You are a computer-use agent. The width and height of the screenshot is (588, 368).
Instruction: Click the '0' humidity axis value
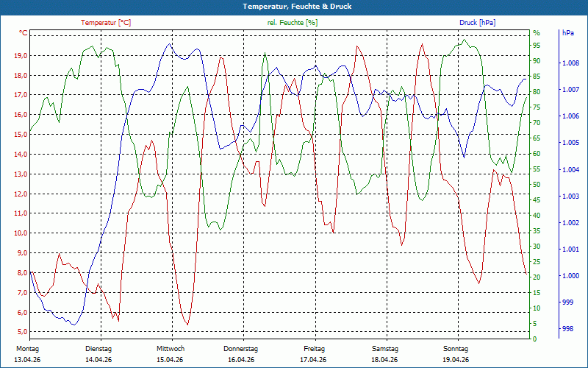(x=535, y=339)
